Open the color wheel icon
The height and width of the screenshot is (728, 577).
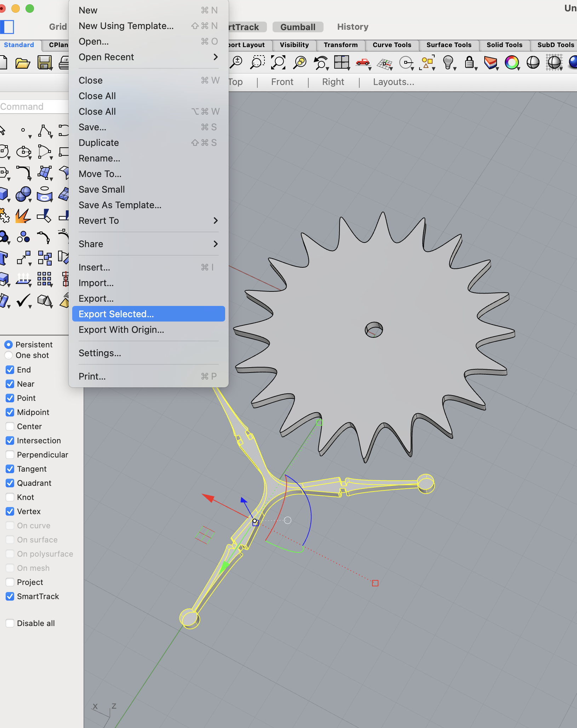click(x=512, y=63)
